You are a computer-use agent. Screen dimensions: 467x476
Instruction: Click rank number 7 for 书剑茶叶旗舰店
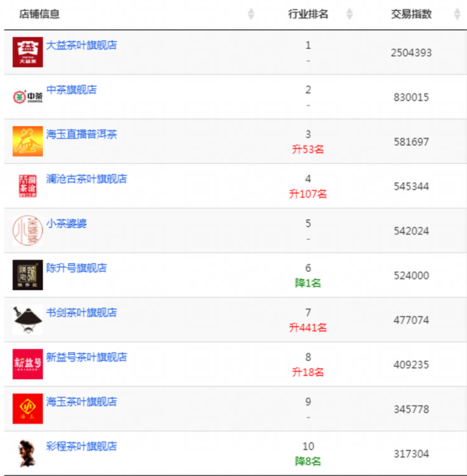308,313
